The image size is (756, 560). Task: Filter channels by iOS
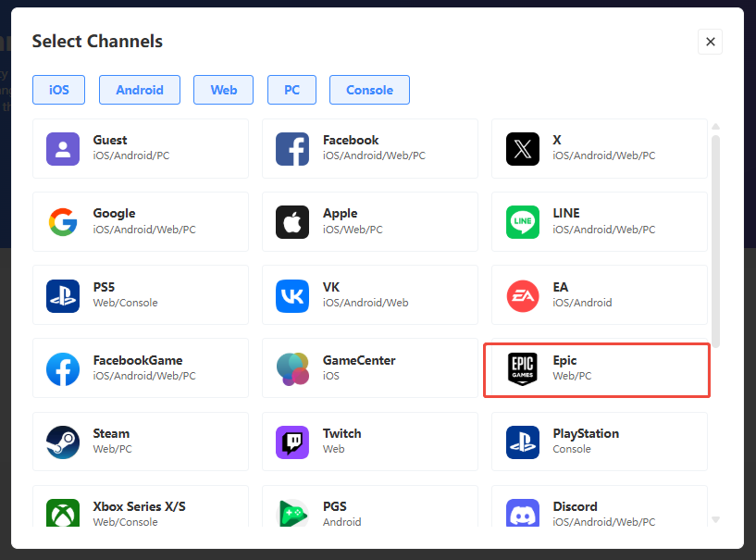coord(59,90)
